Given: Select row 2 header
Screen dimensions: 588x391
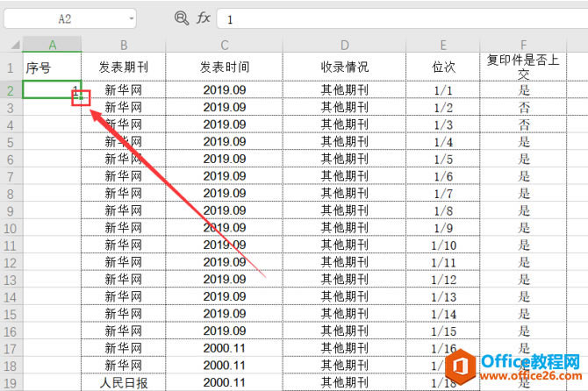Looking at the screenshot, I should 11,90.
